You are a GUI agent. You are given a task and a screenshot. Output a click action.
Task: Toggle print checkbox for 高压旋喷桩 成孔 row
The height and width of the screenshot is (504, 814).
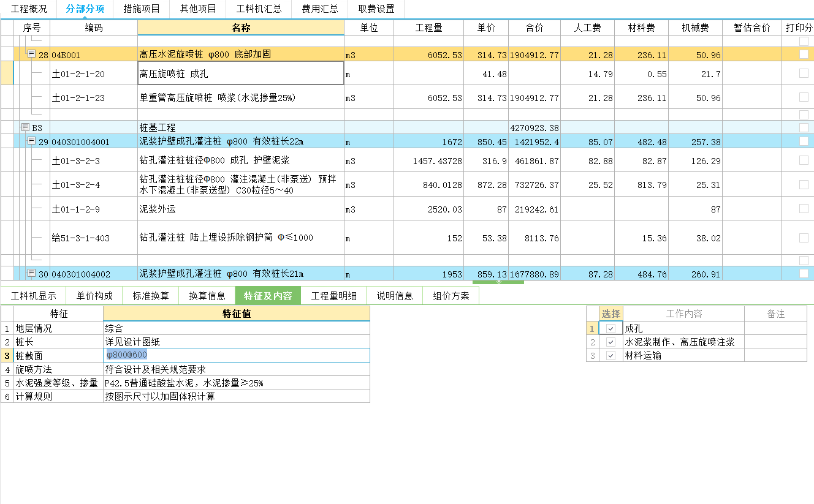pyautogui.click(x=804, y=73)
